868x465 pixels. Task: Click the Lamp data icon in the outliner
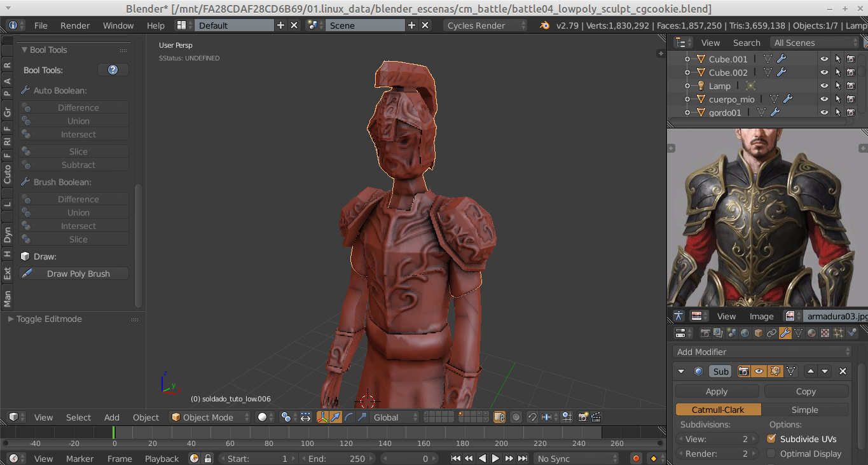pos(750,86)
